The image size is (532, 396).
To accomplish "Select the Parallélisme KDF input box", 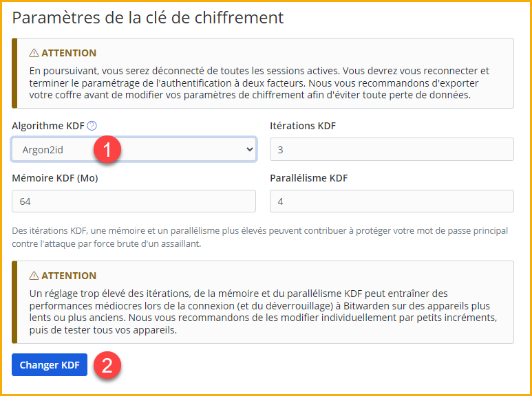I will 392,201.
